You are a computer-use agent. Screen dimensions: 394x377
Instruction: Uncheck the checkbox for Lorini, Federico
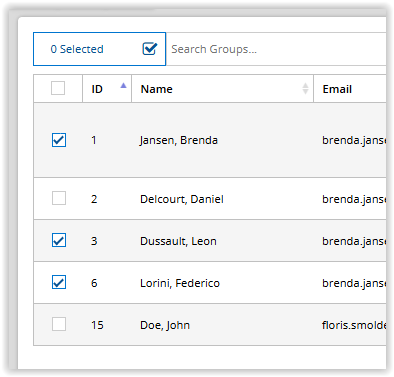pos(59,282)
